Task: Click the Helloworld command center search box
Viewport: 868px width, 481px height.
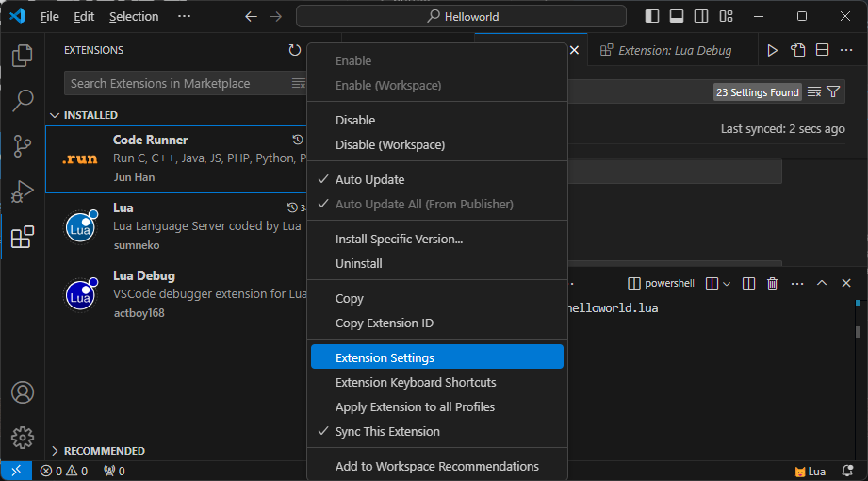Action: click(x=461, y=17)
